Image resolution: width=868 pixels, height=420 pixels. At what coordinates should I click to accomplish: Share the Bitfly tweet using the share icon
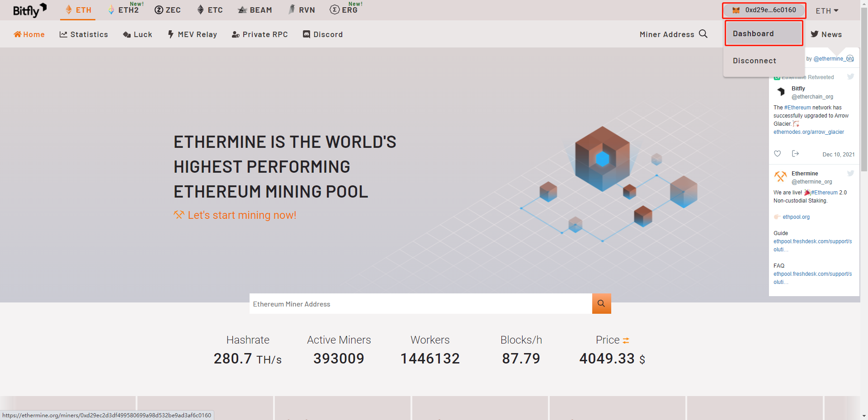click(795, 154)
